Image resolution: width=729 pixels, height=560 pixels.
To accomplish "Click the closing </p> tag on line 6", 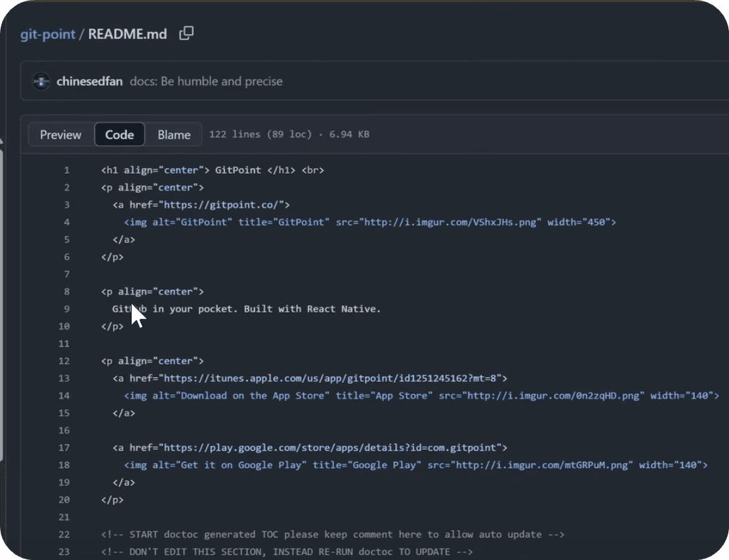I will pos(112,257).
